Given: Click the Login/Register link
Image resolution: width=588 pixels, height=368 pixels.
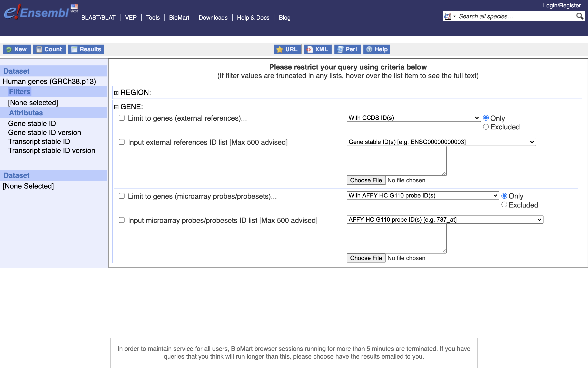Looking at the screenshot, I should click(x=562, y=5).
